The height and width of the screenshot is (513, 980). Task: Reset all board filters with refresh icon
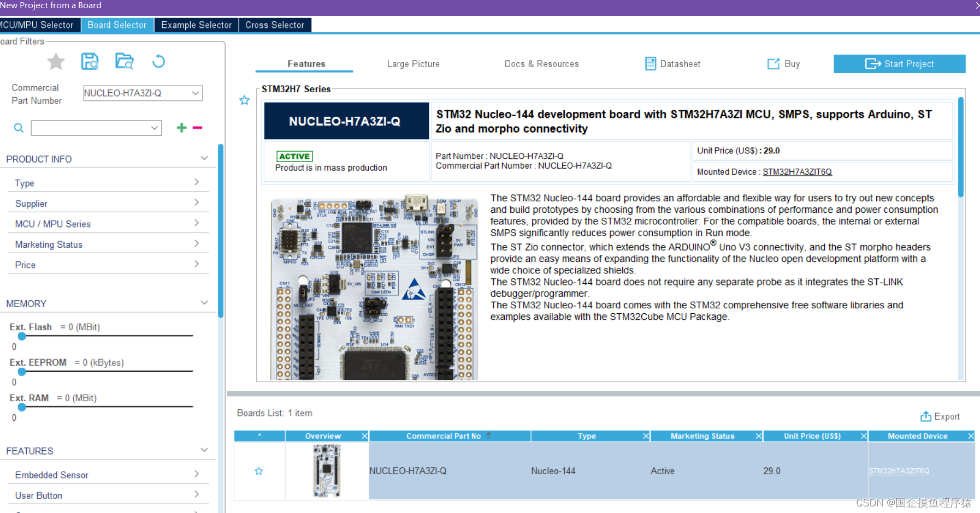[x=158, y=61]
